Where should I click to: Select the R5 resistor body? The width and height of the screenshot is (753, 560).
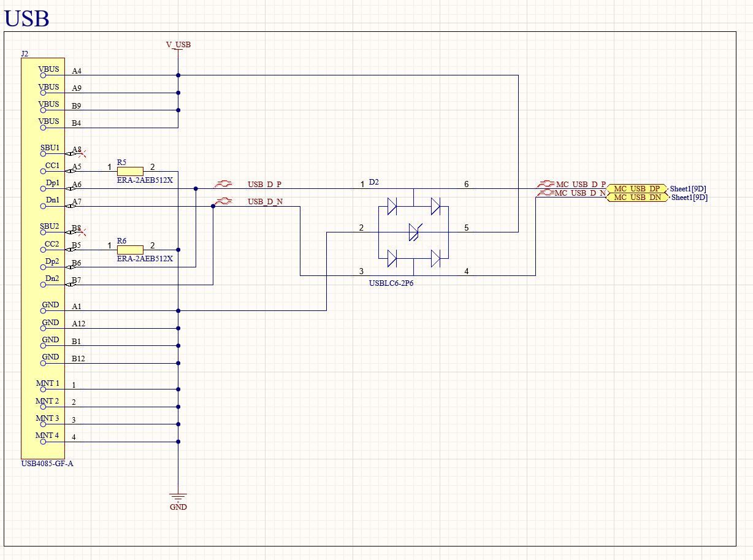point(130,171)
